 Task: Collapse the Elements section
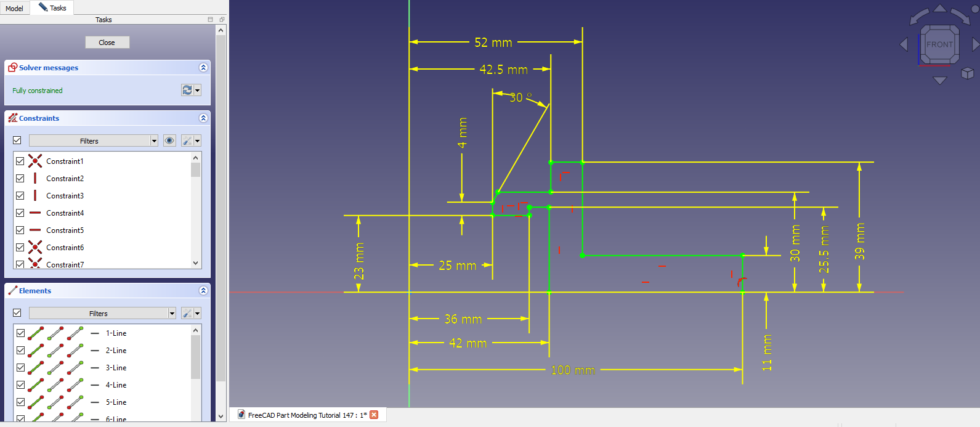point(203,291)
